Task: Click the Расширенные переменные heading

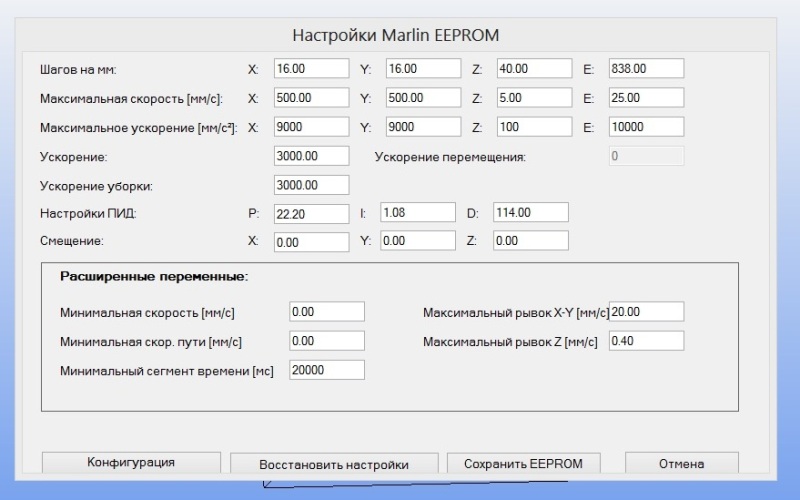Action: (x=154, y=277)
